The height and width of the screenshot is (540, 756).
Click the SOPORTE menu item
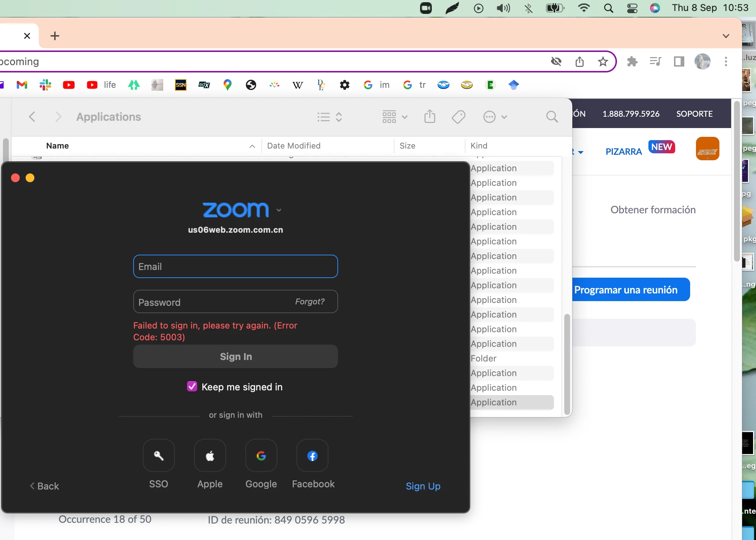tap(694, 114)
